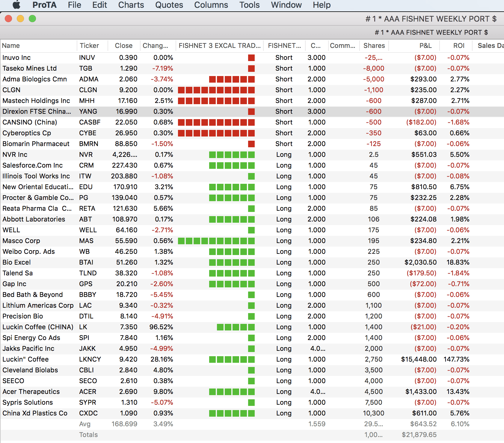This screenshot has width=504, height=443.
Task: Open the Charts menu
Action: tap(131, 5)
